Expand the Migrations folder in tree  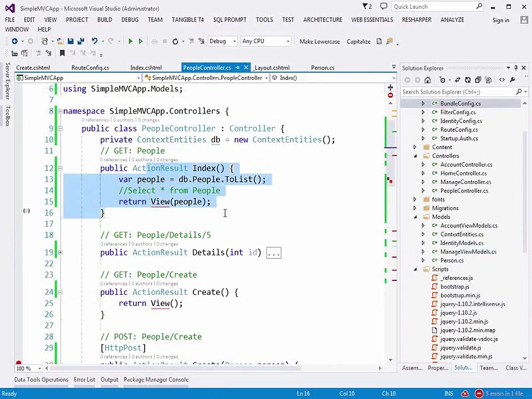pyautogui.click(x=415, y=208)
